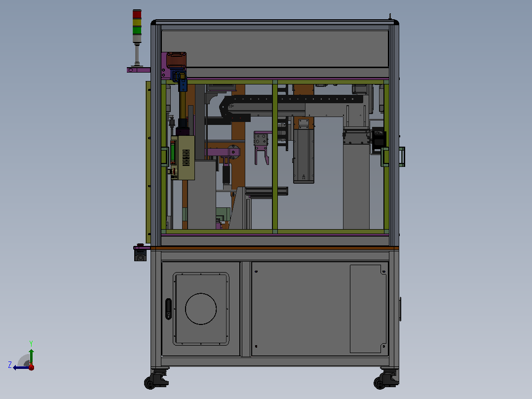
Task: Click the beige control box with vent slots
Action: [x=183, y=158]
